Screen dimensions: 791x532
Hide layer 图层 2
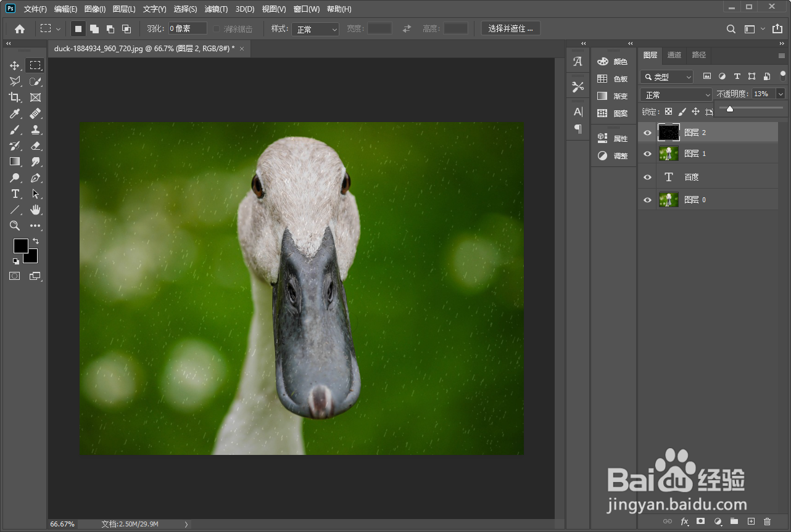647,133
